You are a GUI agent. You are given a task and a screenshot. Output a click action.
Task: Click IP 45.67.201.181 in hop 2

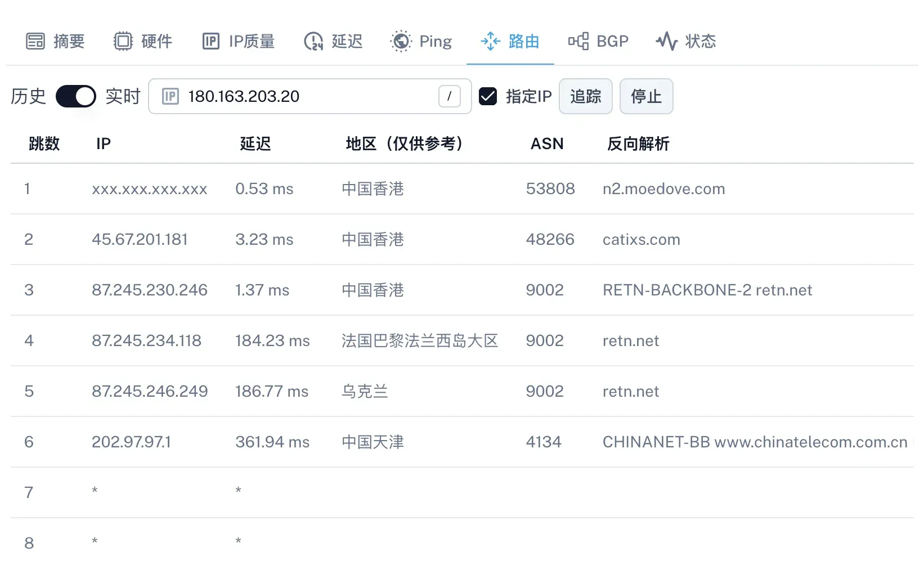point(140,239)
